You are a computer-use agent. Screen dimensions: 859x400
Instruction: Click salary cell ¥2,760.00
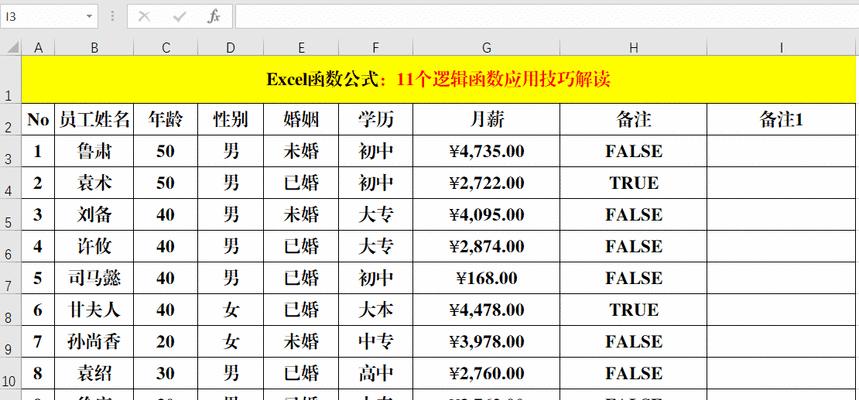coord(486,374)
